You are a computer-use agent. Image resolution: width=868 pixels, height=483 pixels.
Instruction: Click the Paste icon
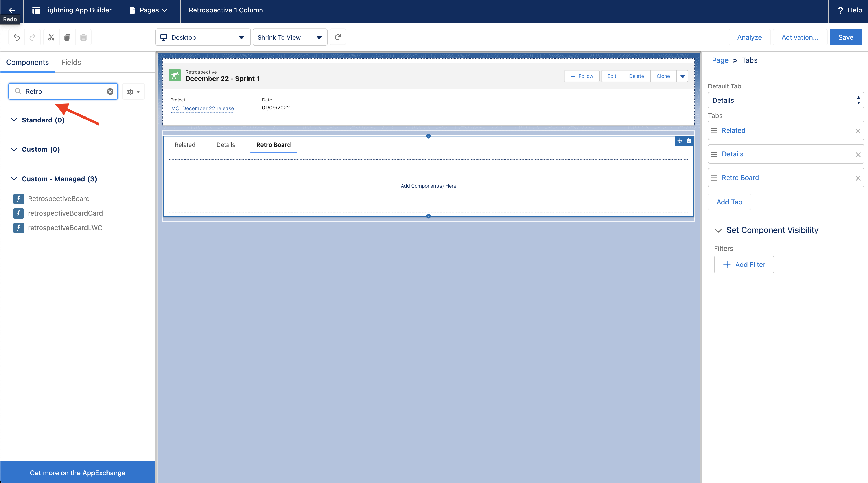[x=83, y=37]
